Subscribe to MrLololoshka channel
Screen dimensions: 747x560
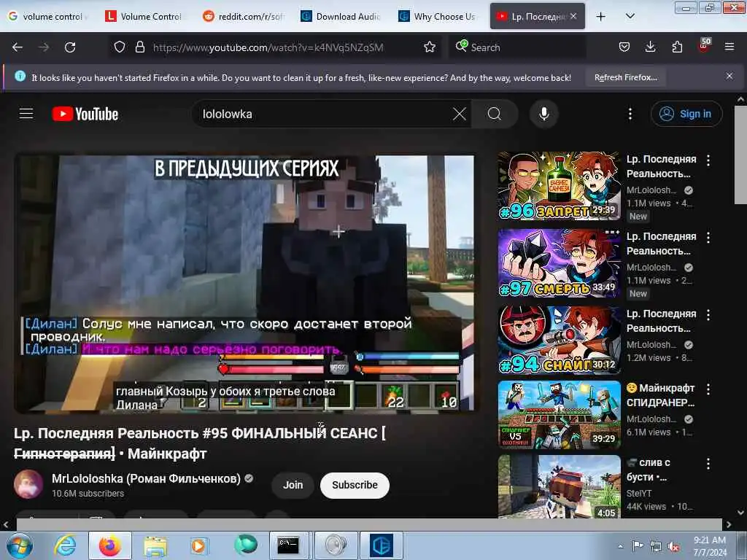[x=355, y=485]
